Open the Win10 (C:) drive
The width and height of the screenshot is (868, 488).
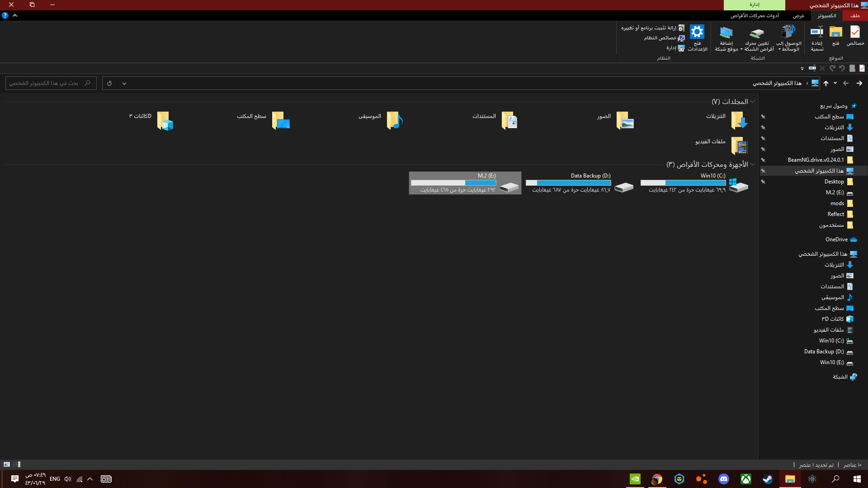click(x=739, y=185)
